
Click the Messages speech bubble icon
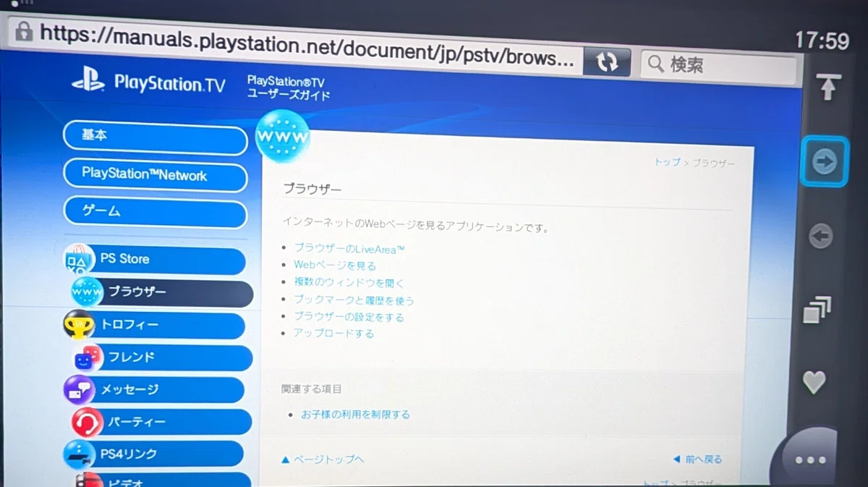(x=79, y=390)
